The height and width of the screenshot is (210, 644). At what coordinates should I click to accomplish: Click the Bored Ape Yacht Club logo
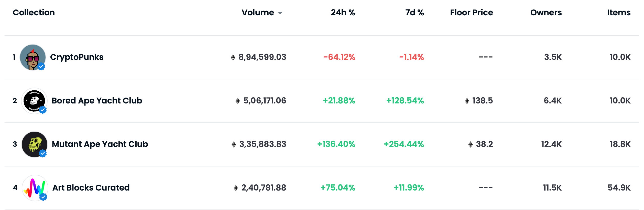coord(34,101)
